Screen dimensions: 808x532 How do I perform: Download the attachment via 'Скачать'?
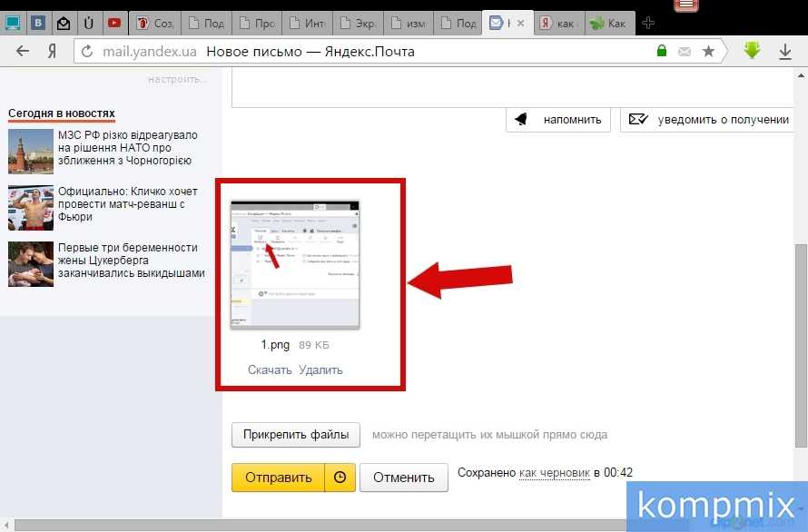270,370
